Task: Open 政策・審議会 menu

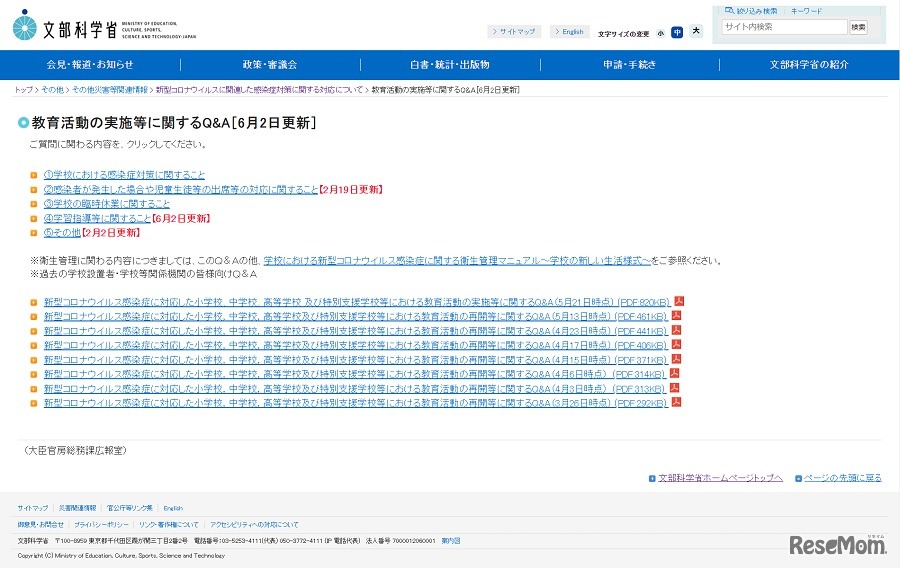Action: (270, 65)
